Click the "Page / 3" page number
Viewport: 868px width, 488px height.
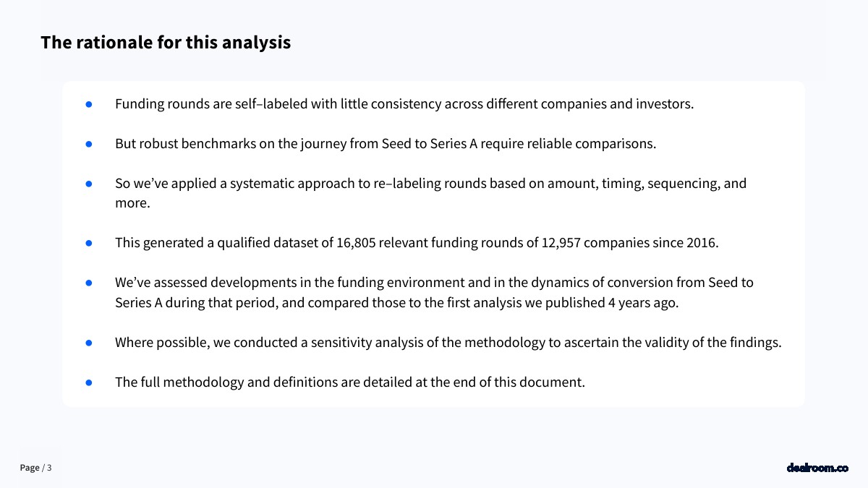pos(35,468)
